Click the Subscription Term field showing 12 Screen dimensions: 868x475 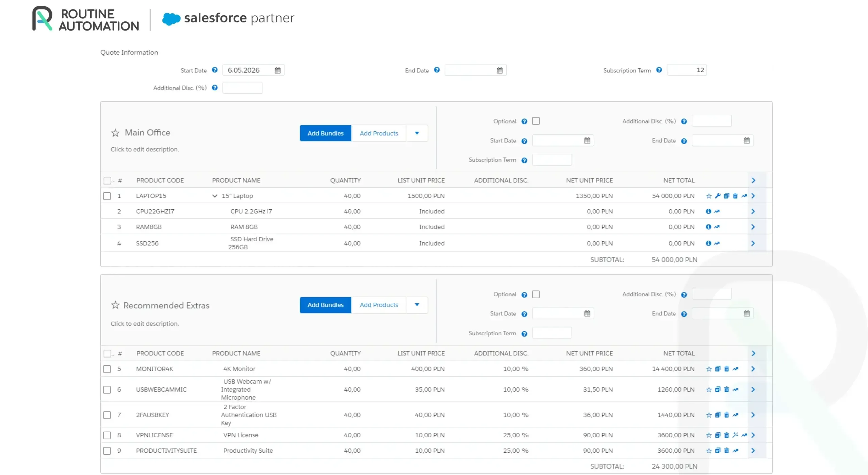point(687,70)
